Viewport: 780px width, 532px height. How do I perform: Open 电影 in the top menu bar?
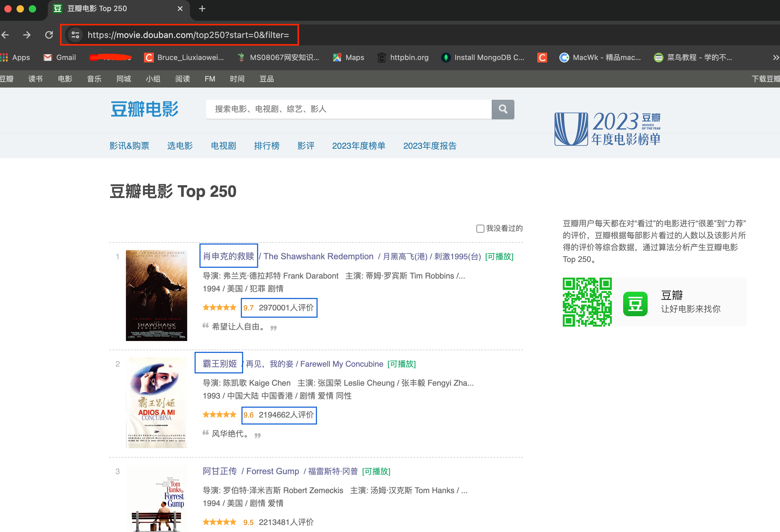pos(65,79)
